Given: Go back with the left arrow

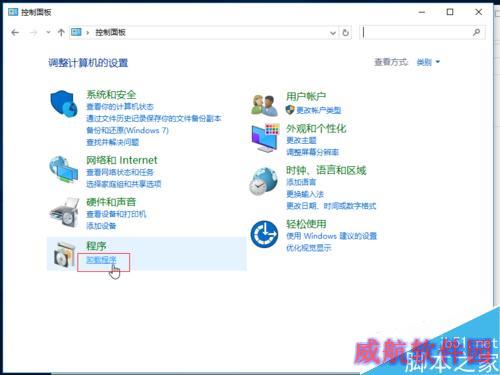Looking at the screenshot, I should [x=15, y=33].
